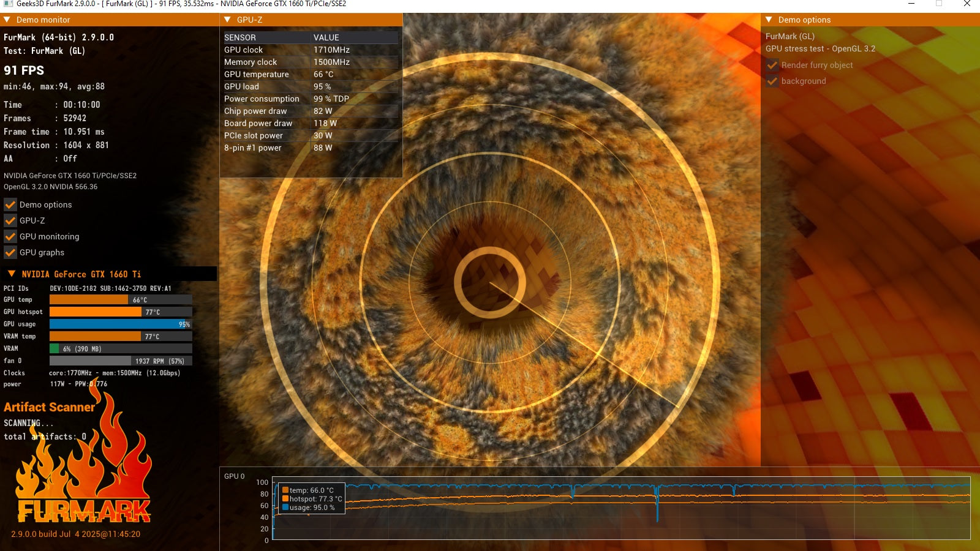Click the VALUE column header in GPU-Z
The image size is (980, 551).
[x=326, y=37]
